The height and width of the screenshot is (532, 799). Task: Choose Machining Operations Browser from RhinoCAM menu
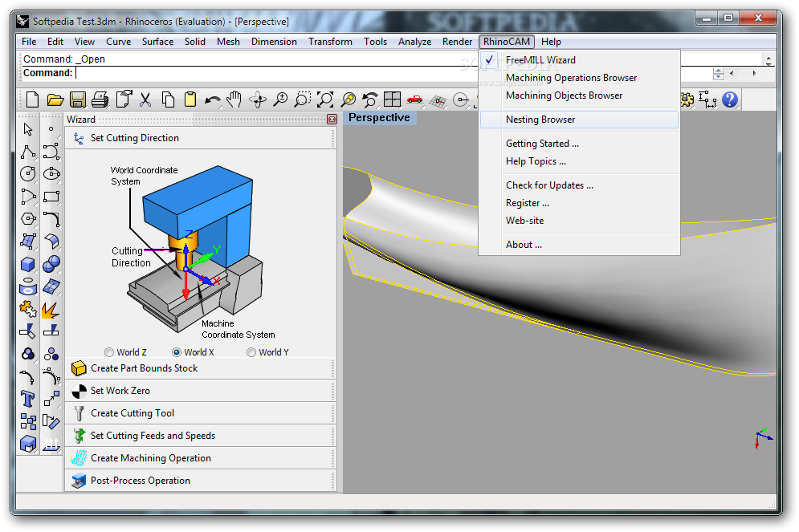tap(580, 78)
